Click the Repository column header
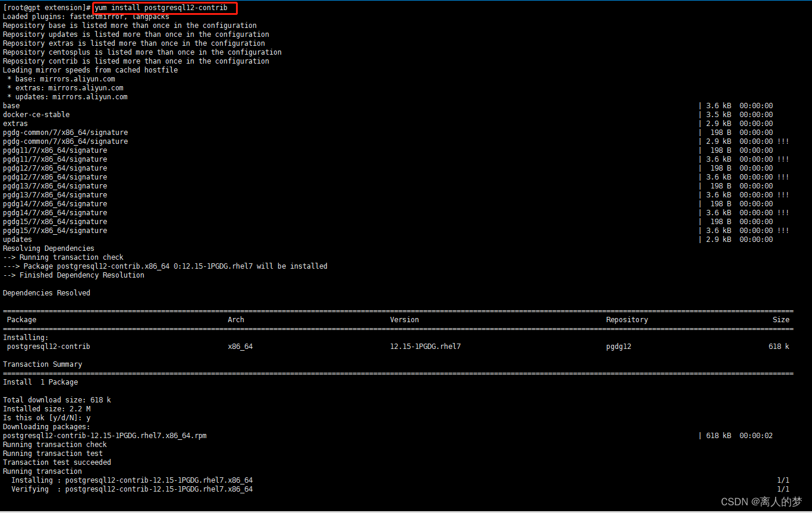The image size is (812, 513). pyautogui.click(x=627, y=319)
